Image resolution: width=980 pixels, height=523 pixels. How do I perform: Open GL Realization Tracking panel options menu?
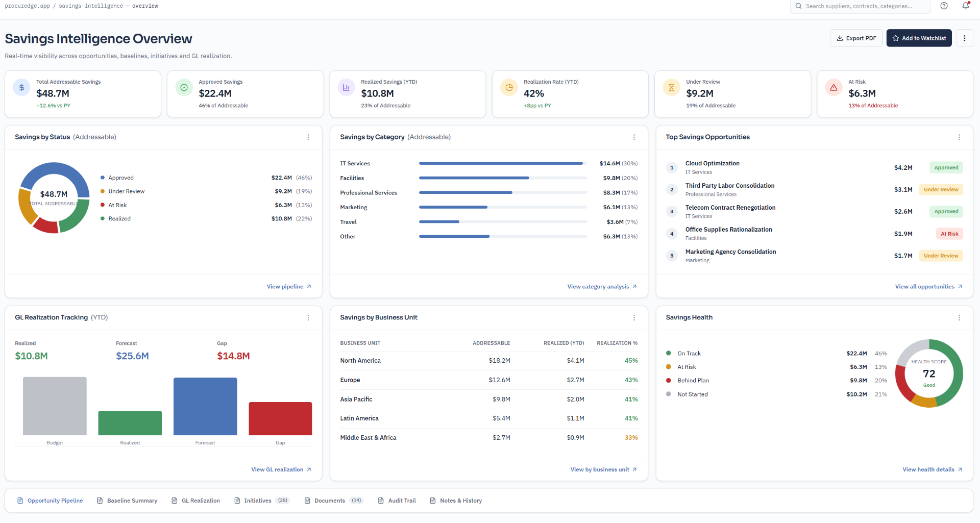click(x=308, y=318)
